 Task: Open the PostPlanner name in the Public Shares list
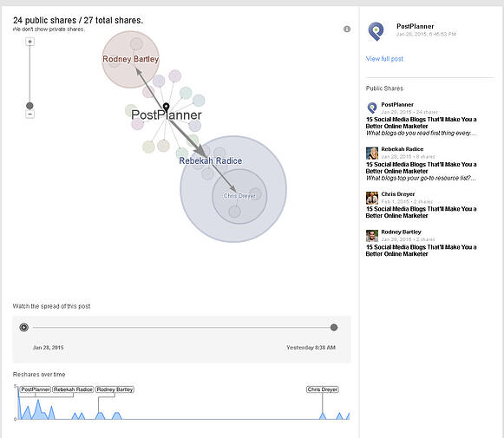(397, 104)
